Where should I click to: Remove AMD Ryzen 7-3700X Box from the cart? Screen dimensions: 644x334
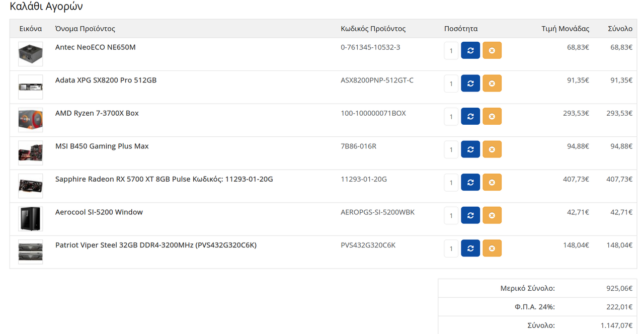coord(492,116)
